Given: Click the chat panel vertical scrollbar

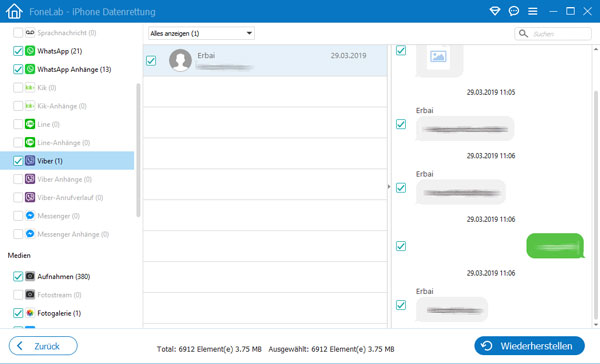Looking at the screenshot, I should pyautogui.click(x=595, y=205).
